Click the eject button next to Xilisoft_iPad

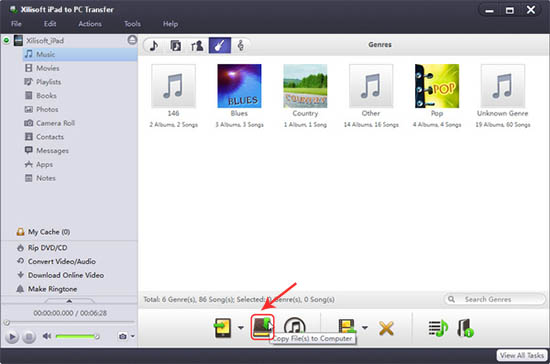pos(132,40)
